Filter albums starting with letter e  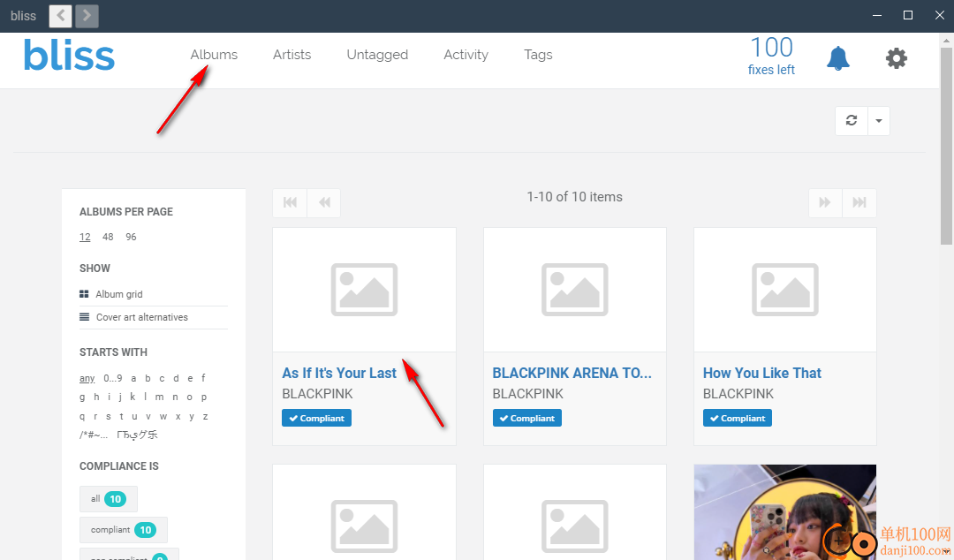pyautogui.click(x=190, y=378)
